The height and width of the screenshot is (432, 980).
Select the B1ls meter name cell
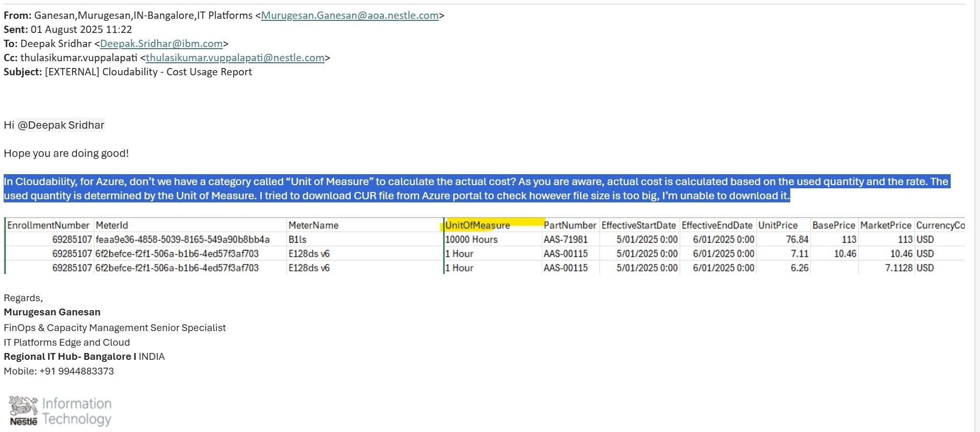click(297, 240)
